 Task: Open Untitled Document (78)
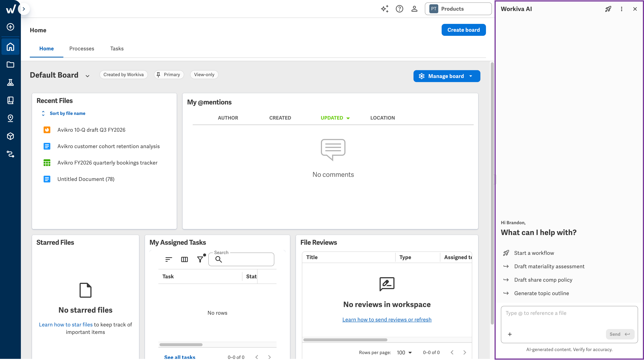coord(86,179)
